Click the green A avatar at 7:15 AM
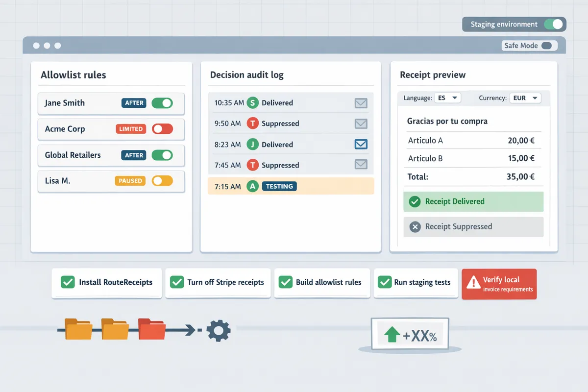This screenshot has height=392, width=588. click(x=252, y=186)
